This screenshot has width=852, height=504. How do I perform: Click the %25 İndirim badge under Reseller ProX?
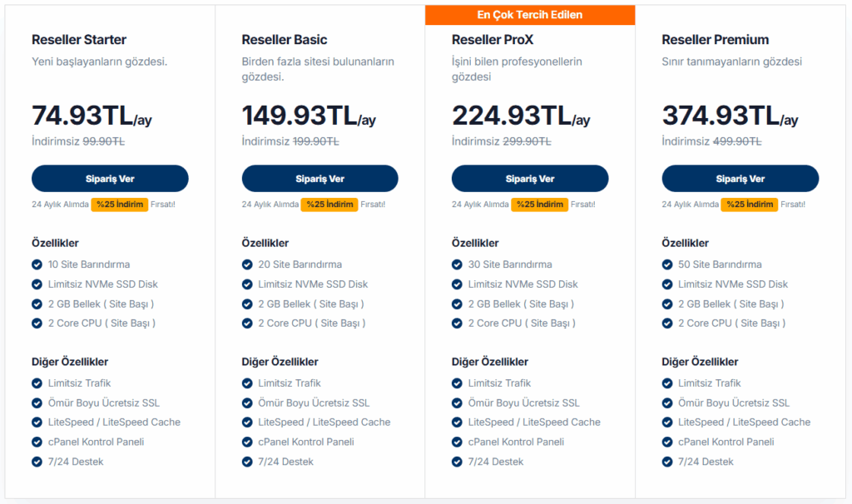point(540,204)
